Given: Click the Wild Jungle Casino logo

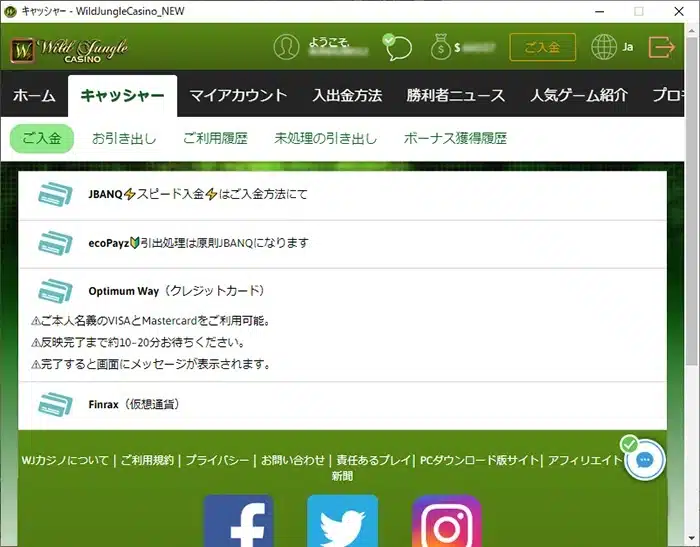Looking at the screenshot, I should pyautogui.click(x=69, y=49).
